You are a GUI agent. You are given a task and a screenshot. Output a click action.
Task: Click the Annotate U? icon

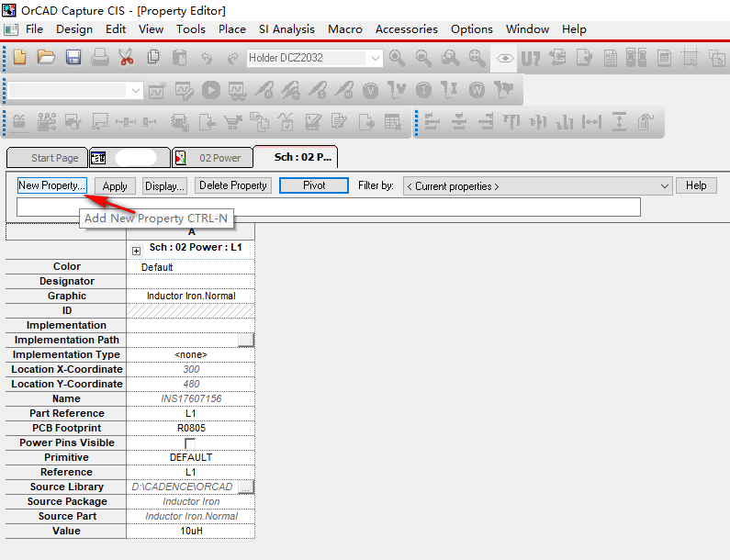click(530, 58)
